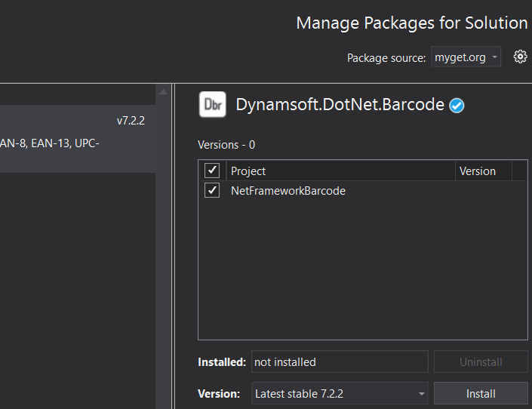Click the Dbr package logo icon

212,105
